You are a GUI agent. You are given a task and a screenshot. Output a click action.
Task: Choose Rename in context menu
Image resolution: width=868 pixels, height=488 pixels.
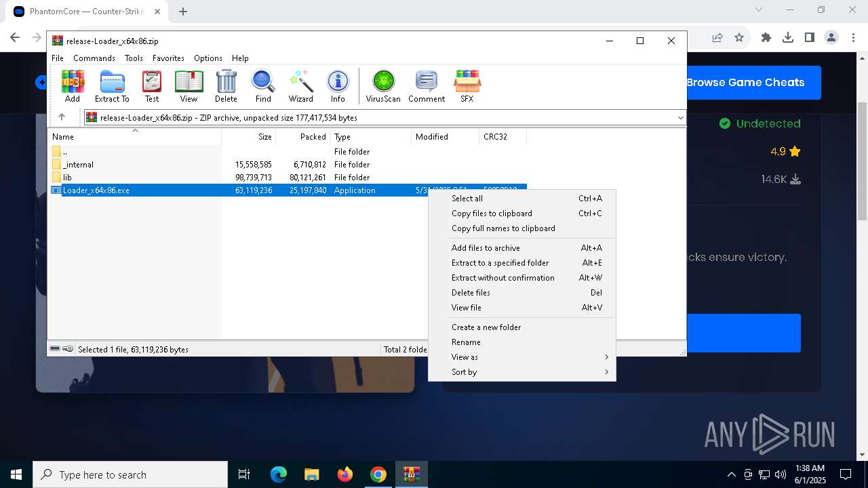point(522,342)
